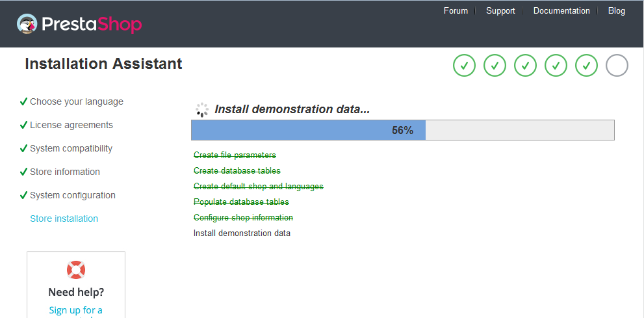Click the loading spinner beside Install demonstration data

point(202,110)
